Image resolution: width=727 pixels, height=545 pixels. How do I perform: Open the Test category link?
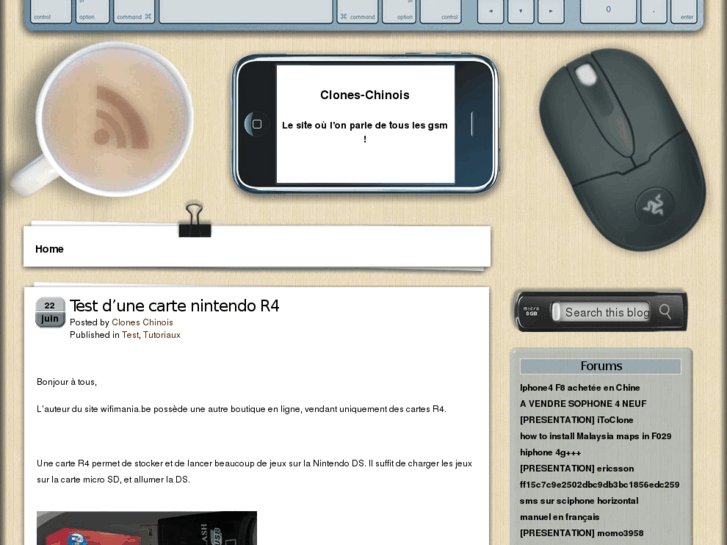[130, 335]
